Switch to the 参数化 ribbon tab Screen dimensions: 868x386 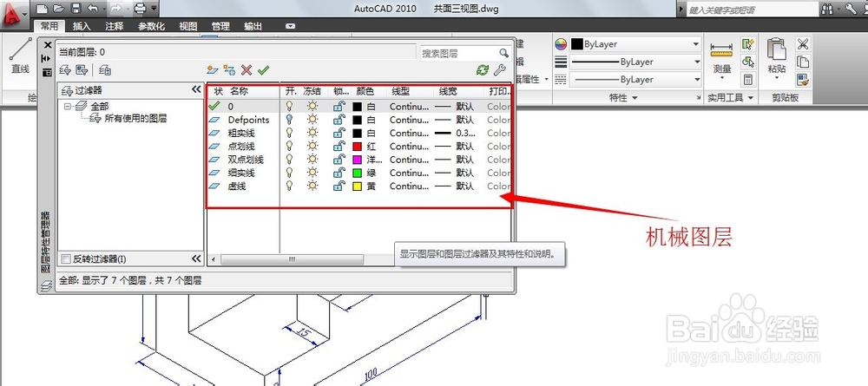151,26
